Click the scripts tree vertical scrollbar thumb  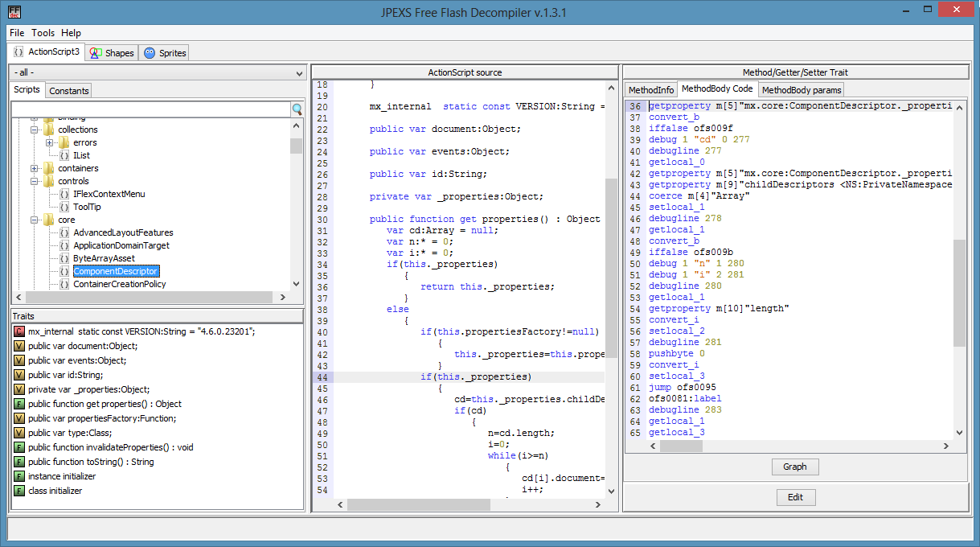(297, 145)
